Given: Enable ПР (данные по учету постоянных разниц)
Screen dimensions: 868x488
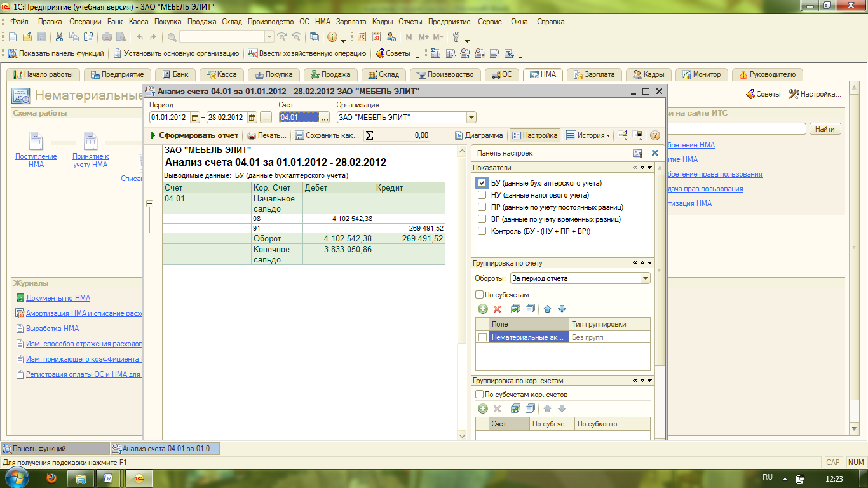Looking at the screenshot, I should click(x=482, y=207).
